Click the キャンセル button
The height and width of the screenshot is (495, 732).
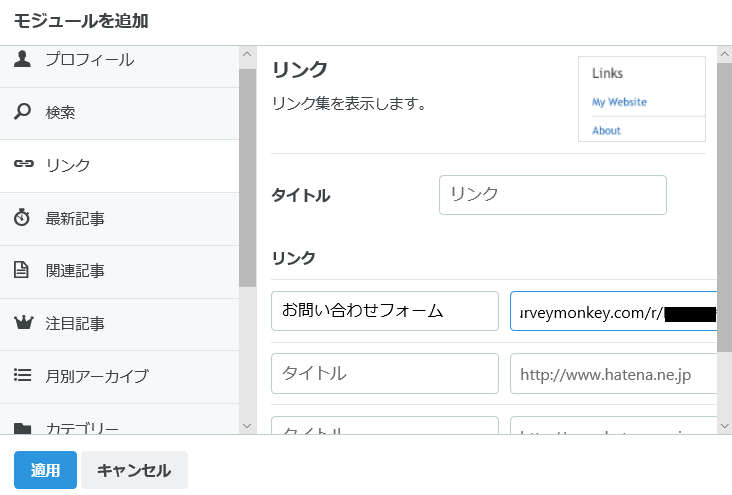click(x=134, y=470)
